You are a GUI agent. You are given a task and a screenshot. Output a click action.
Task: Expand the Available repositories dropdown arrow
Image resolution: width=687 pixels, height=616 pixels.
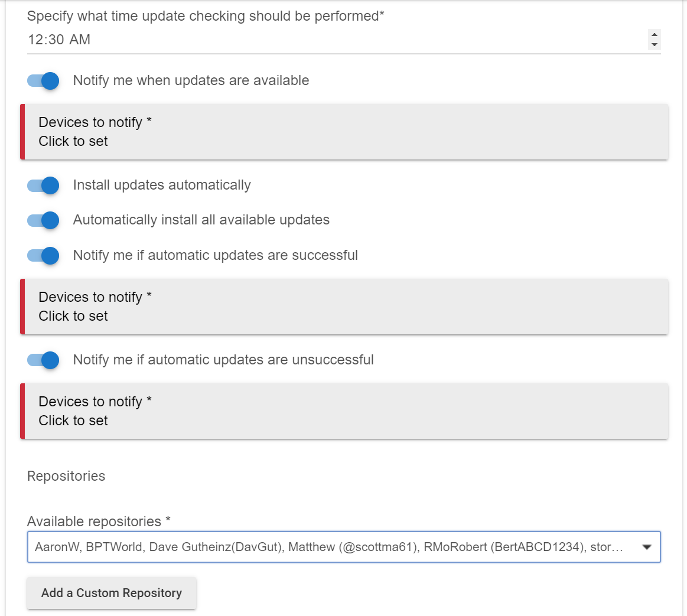[x=647, y=547]
